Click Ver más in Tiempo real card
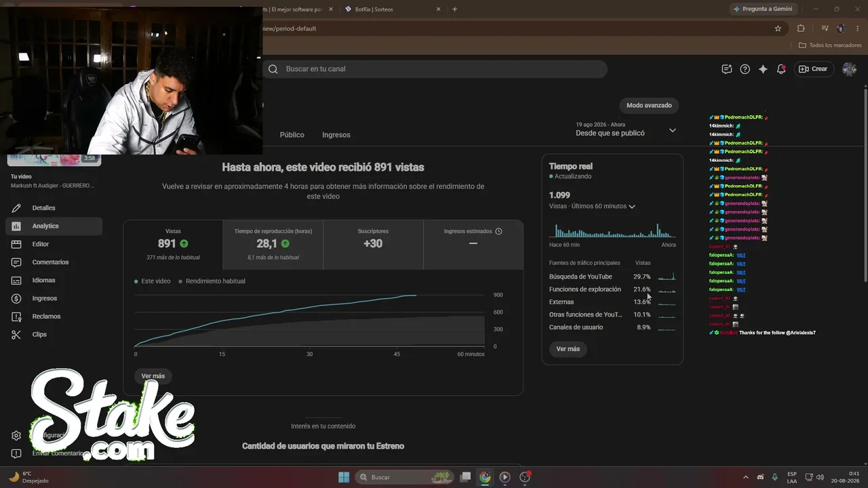868x488 pixels. point(568,349)
